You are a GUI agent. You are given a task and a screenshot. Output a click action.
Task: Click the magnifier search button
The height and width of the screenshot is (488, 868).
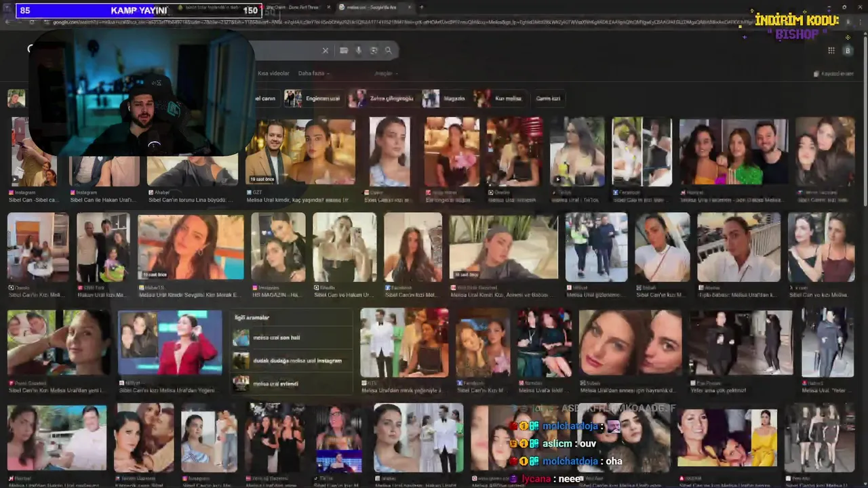[x=388, y=50]
